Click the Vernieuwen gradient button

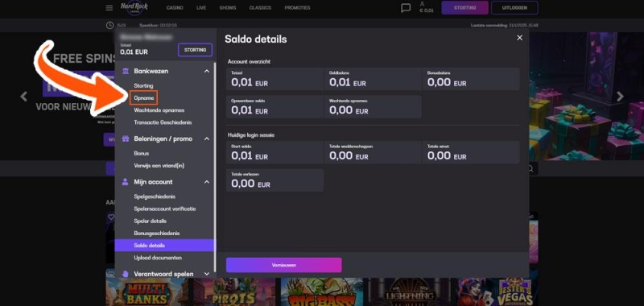(284, 265)
